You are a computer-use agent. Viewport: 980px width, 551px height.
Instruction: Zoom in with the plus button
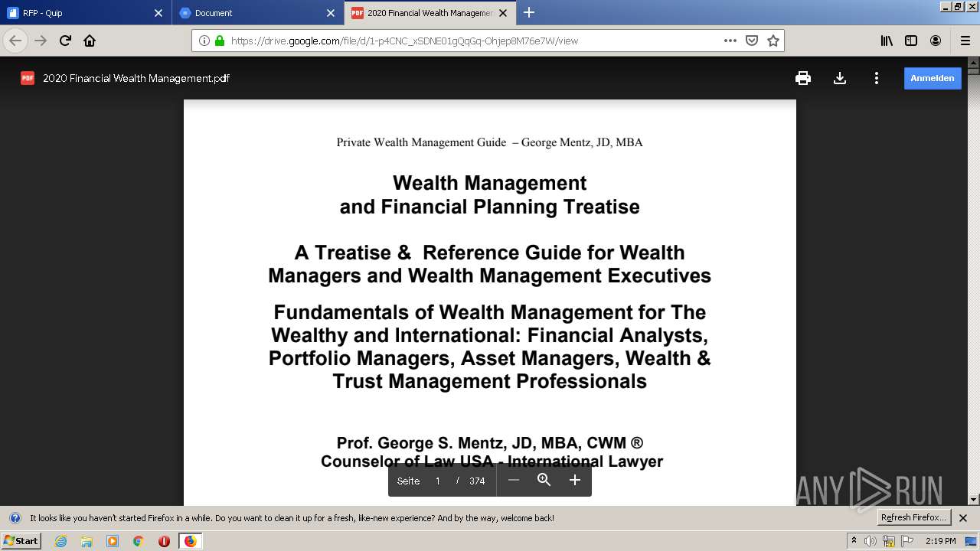tap(575, 481)
